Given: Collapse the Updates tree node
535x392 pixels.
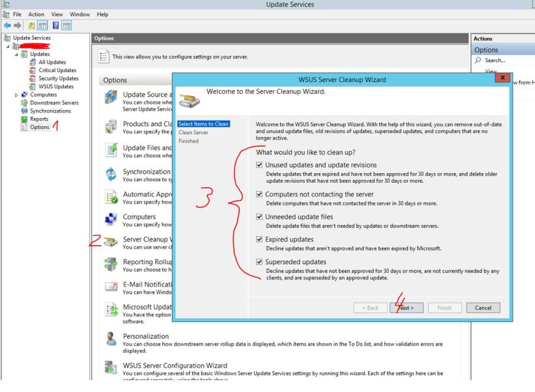Looking at the screenshot, I should pos(18,54).
